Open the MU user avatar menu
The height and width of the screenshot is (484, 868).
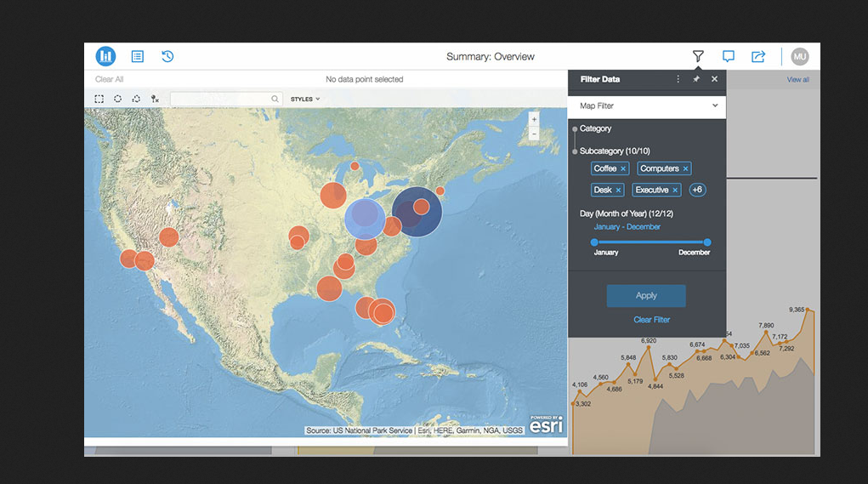pos(799,56)
